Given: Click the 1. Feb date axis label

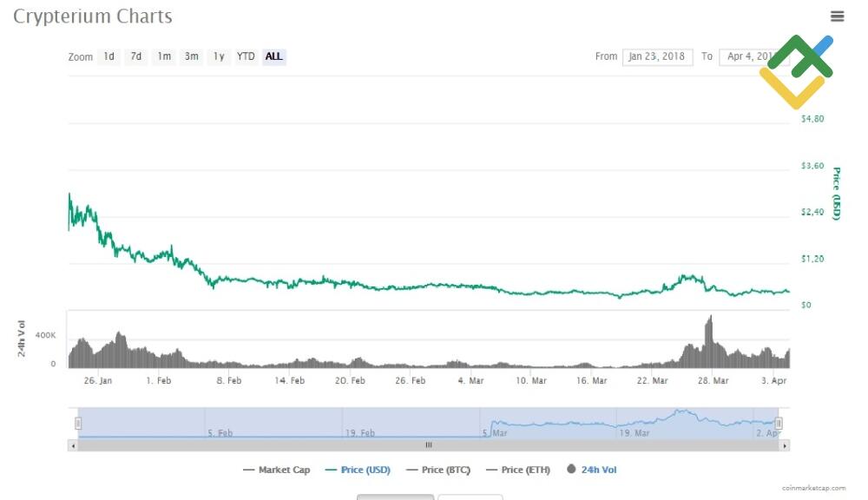Looking at the screenshot, I should pos(159,380).
